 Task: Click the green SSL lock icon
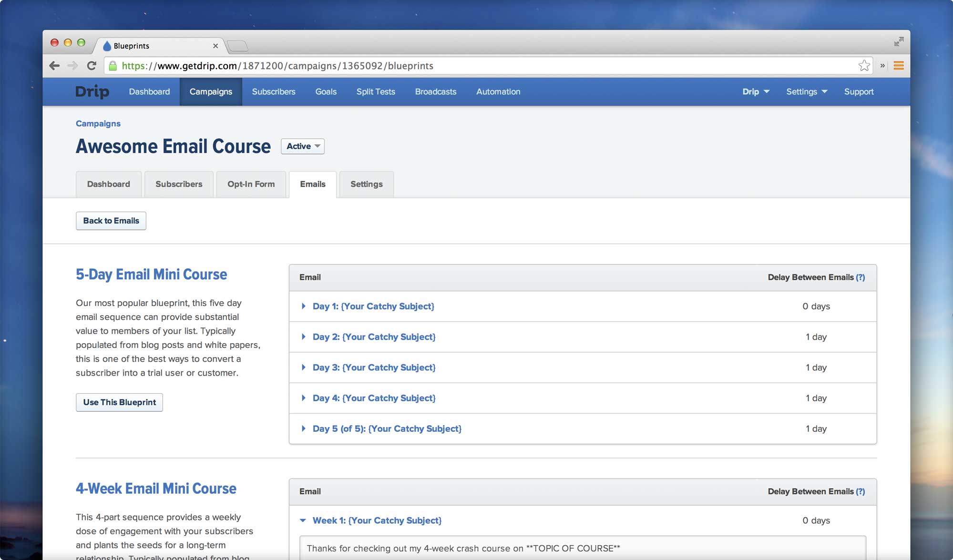pyautogui.click(x=113, y=66)
